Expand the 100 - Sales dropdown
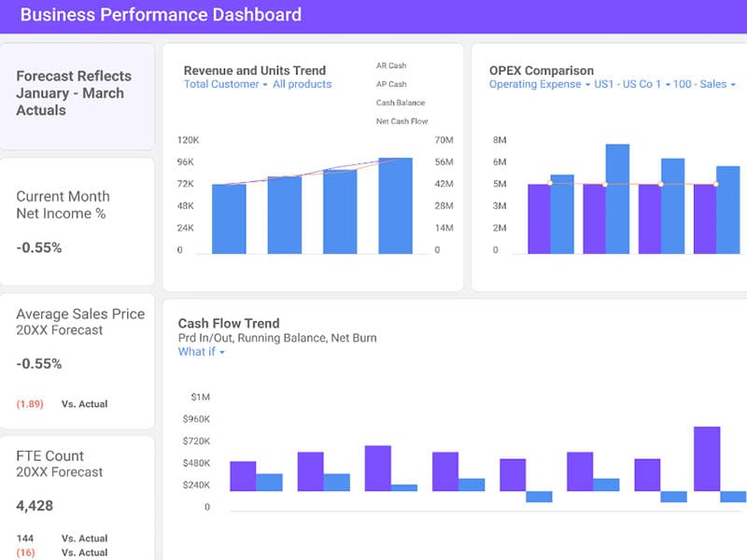Image resolution: width=747 pixels, height=560 pixels. coord(704,84)
